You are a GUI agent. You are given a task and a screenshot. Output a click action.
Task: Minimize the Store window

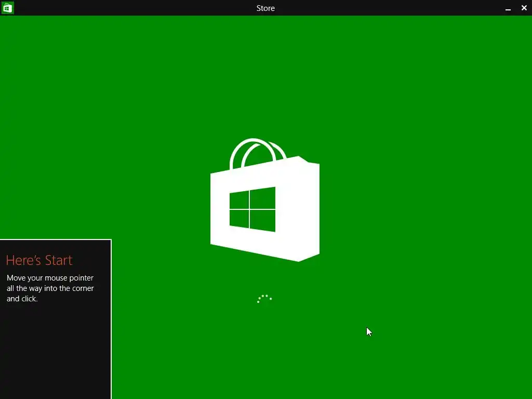coord(508,8)
